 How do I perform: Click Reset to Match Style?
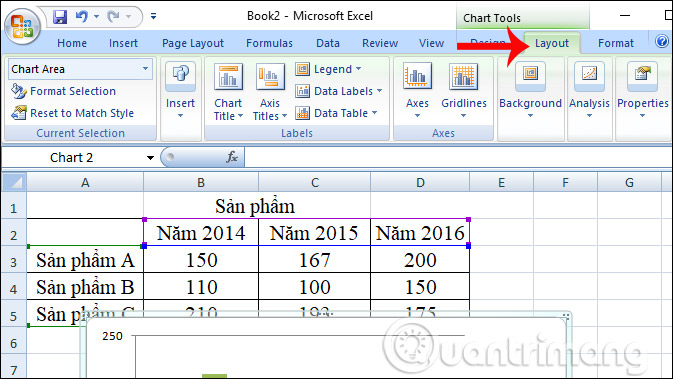pyautogui.click(x=73, y=113)
